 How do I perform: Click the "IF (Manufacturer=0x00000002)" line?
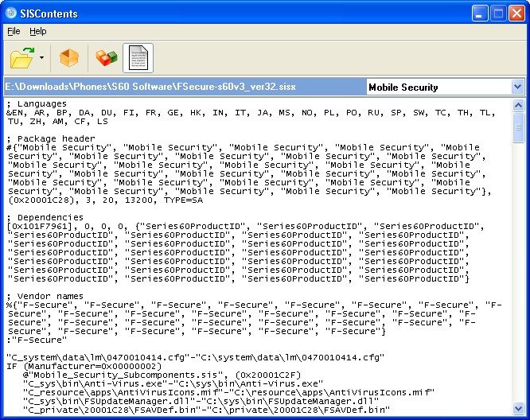(84, 366)
